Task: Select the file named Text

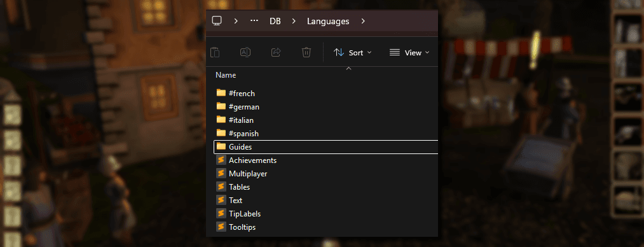Action: [x=236, y=201]
